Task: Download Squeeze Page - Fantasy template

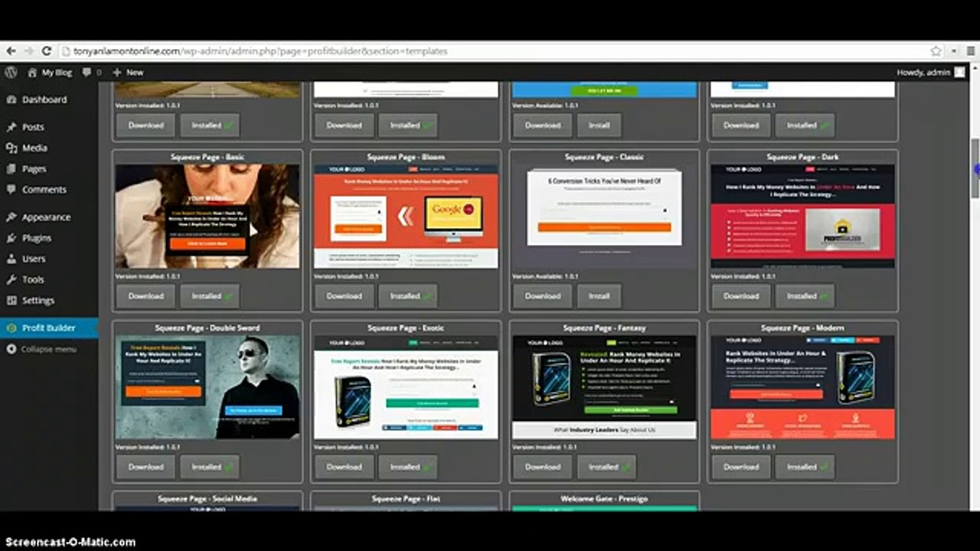Action: 542,466
